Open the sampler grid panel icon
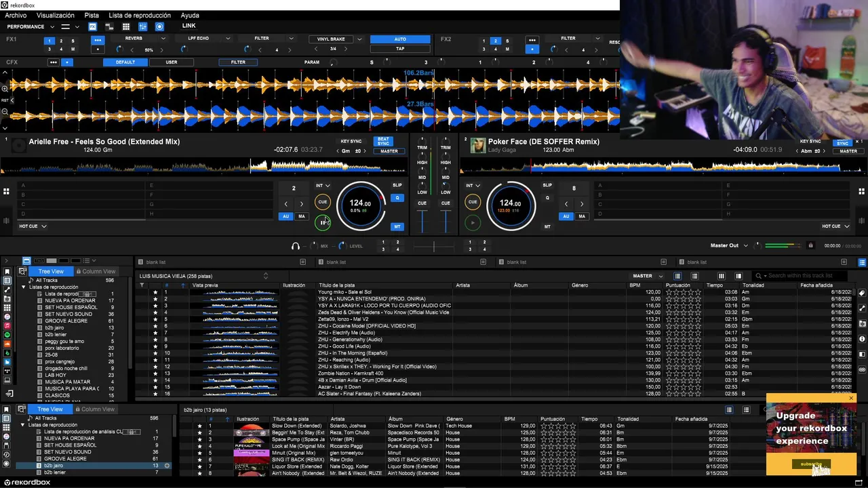This screenshot has height=488, width=868. click(125, 26)
